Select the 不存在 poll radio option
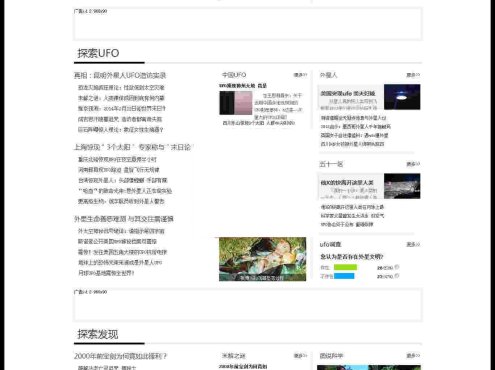495x370 pixels. coord(397,276)
